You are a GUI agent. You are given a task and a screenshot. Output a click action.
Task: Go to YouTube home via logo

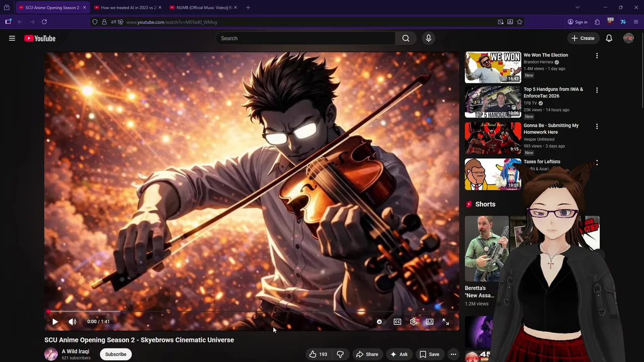click(x=40, y=38)
